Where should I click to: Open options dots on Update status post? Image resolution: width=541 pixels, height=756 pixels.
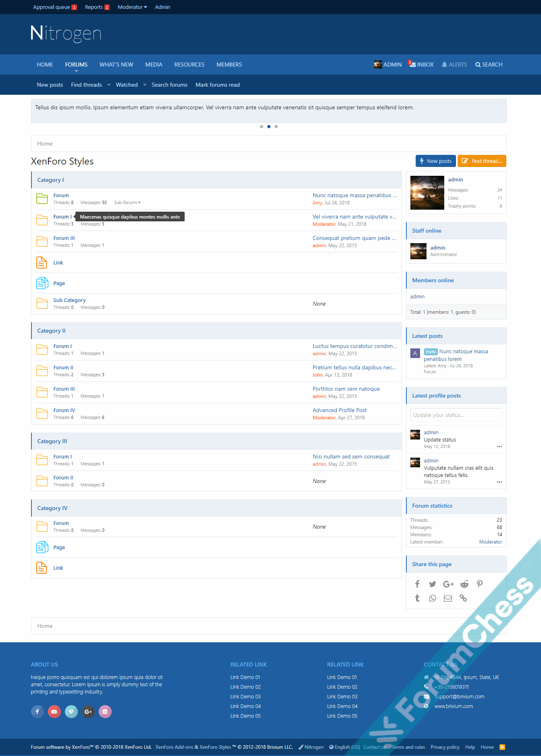pyautogui.click(x=499, y=447)
